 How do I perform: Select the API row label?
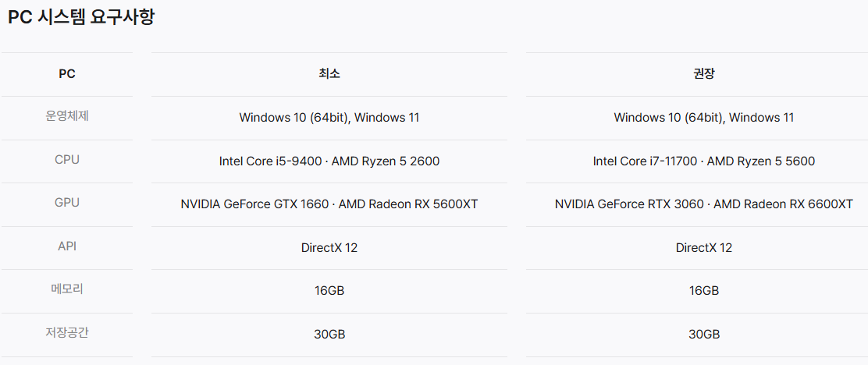coord(67,246)
